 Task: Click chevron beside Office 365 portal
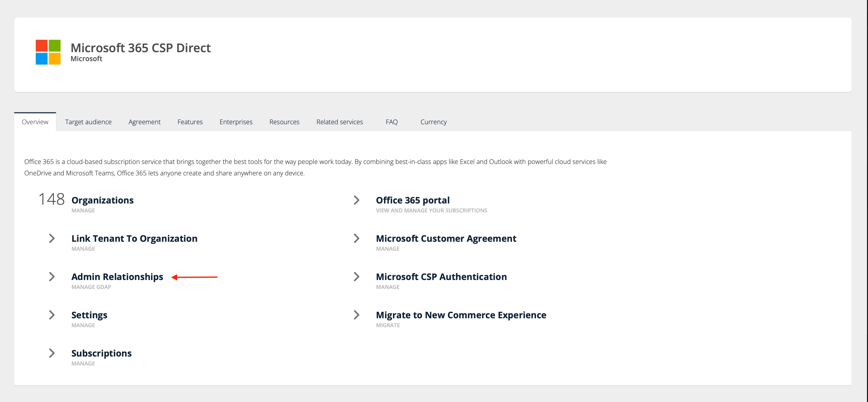[356, 200]
